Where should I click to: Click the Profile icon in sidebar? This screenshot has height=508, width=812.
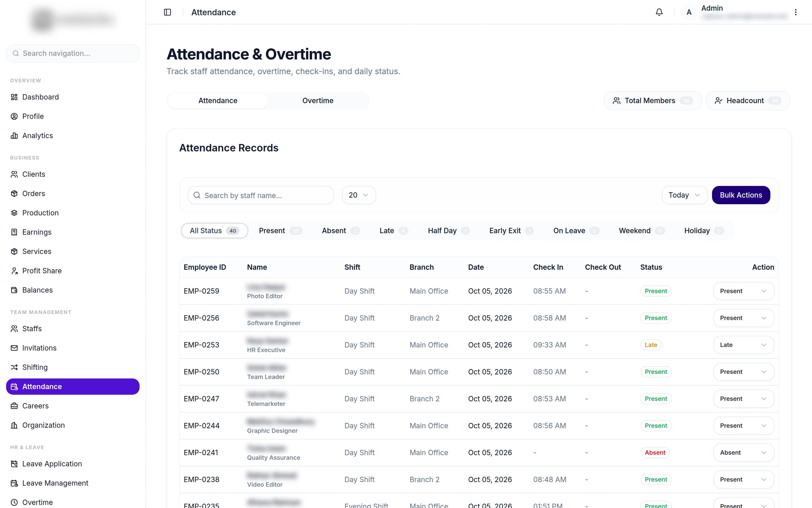click(x=14, y=116)
